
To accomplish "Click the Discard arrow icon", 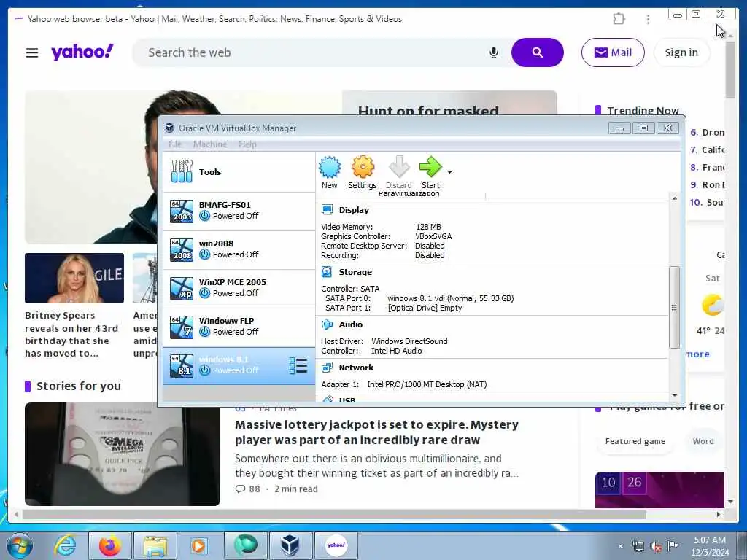I will coord(399,167).
